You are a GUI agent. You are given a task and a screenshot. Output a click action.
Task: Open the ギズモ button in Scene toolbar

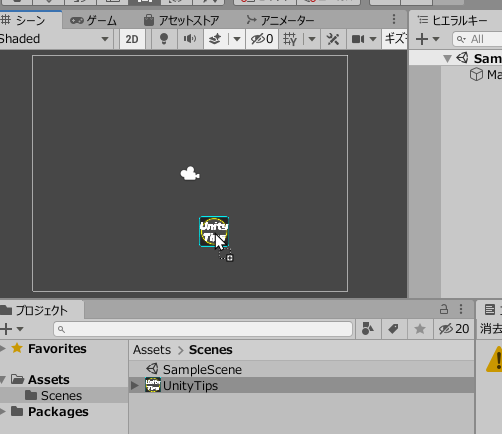point(395,39)
